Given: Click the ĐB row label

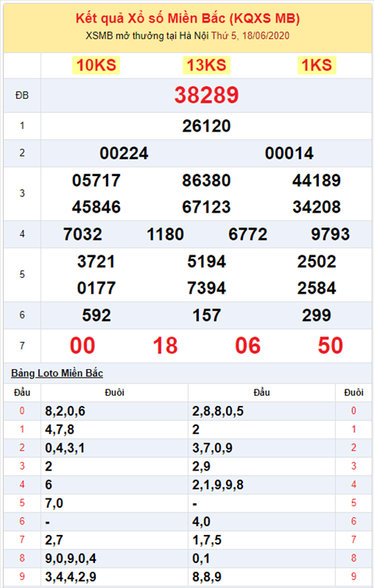Looking at the screenshot, I should tap(22, 96).
